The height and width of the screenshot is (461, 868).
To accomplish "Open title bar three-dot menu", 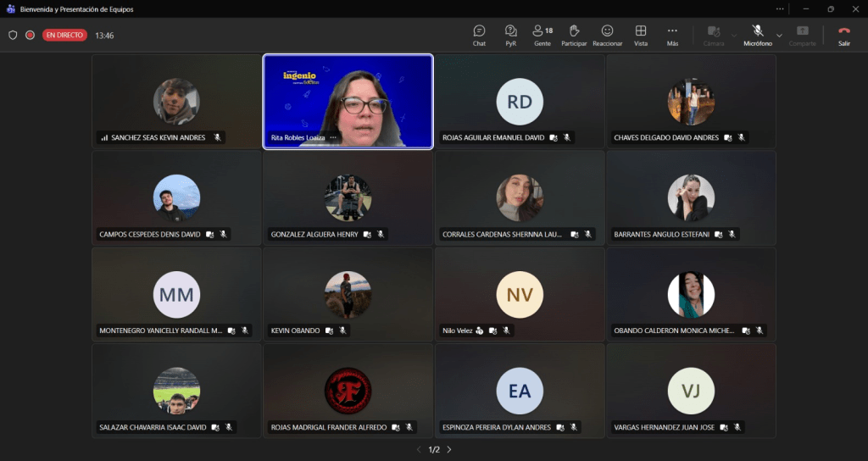I will pos(779,8).
